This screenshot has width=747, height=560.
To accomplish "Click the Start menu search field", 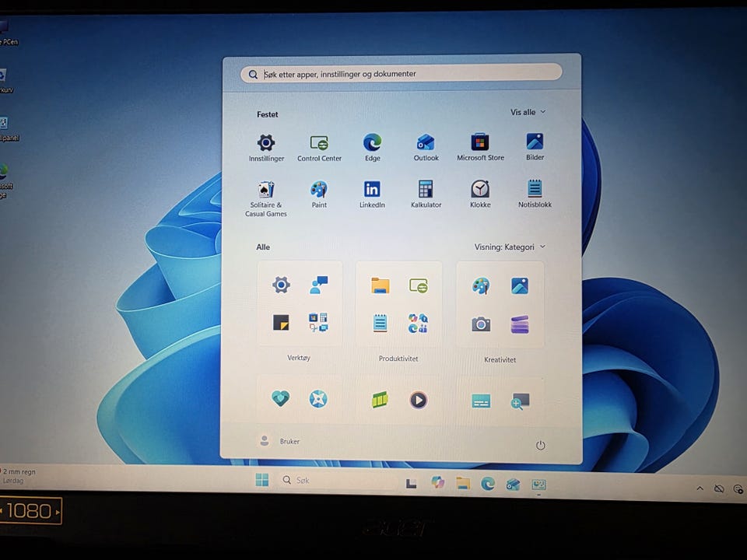I will pos(401,74).
